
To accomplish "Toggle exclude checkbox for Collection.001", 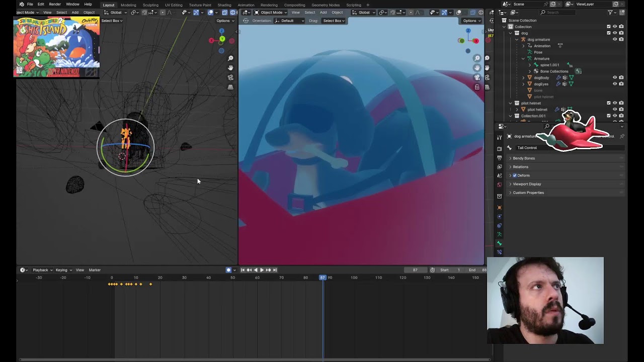I will tap(608, 116).
